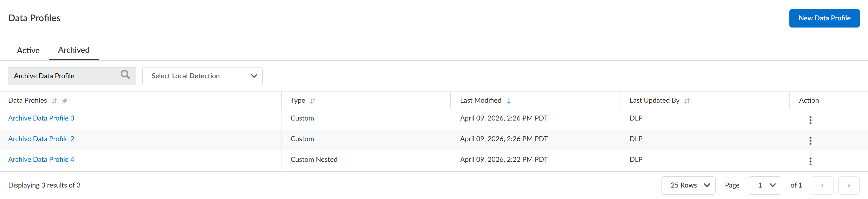Go to previous page arrow

coord(822,185)
